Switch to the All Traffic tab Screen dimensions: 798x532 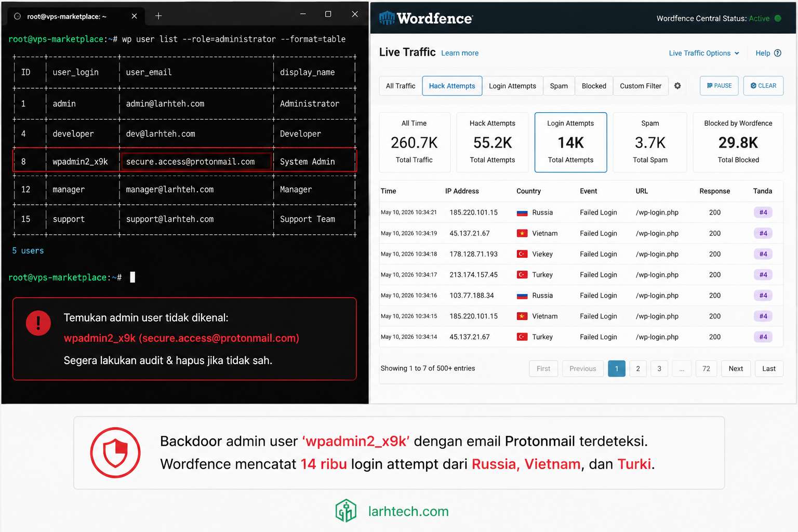pyautogui.click(x=401, y=86)
